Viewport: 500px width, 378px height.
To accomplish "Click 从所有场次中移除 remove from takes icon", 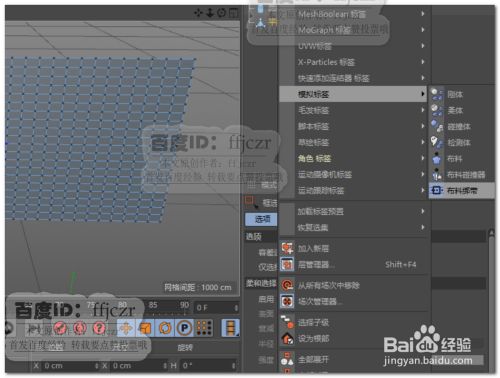I will click(287, 285).
